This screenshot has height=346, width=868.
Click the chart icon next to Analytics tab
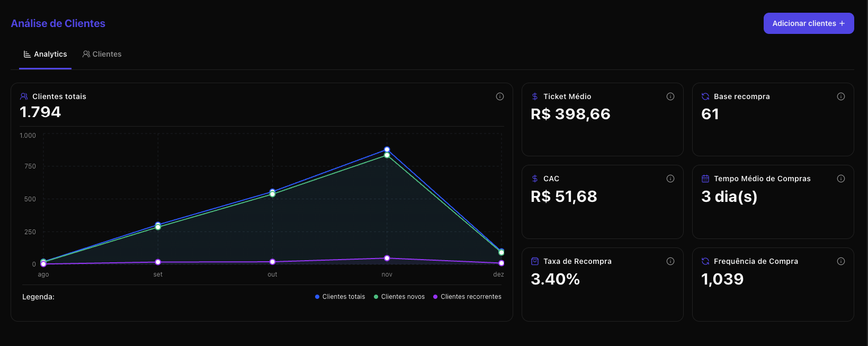[26, 54]
